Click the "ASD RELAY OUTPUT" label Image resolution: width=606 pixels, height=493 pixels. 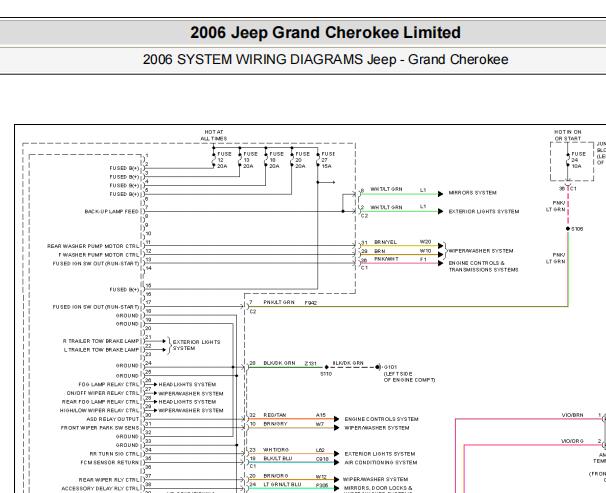tap(112, 419)
